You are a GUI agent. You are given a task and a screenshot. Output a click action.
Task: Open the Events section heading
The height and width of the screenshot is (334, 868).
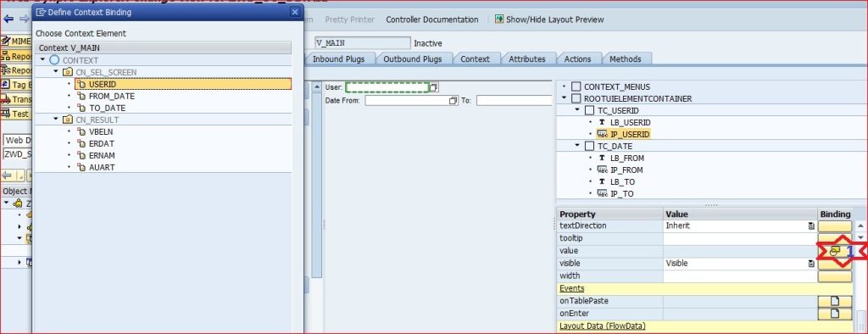pyautogui.click(x=571, y=288)
